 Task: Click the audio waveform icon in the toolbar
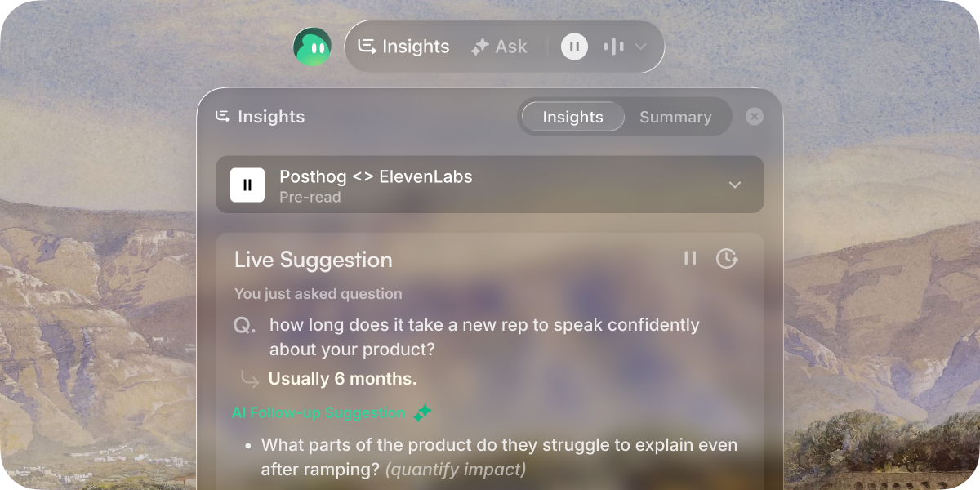[x=613, y=47]
